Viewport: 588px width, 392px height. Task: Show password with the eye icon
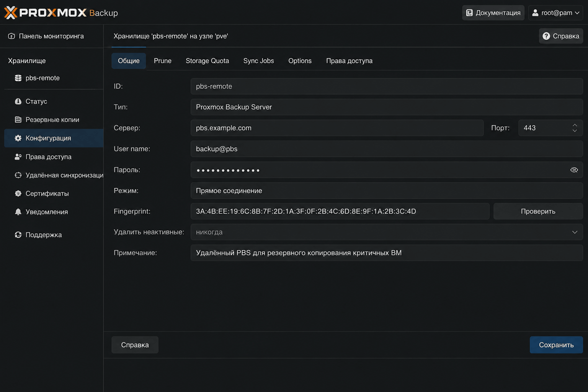(x=574, y=170)
